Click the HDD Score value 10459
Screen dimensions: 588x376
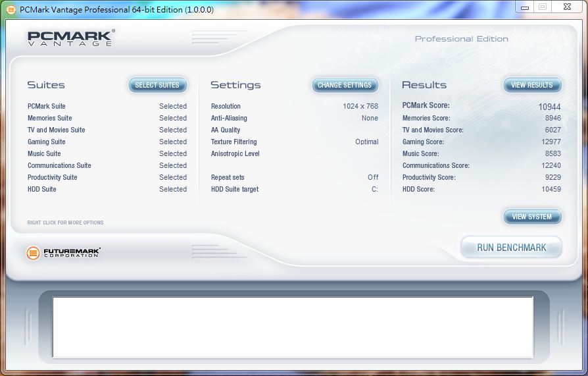point(551,189)
